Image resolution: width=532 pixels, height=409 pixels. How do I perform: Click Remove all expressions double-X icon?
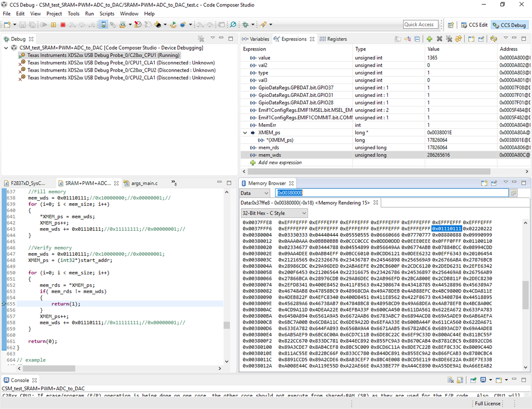pos(449,39)
